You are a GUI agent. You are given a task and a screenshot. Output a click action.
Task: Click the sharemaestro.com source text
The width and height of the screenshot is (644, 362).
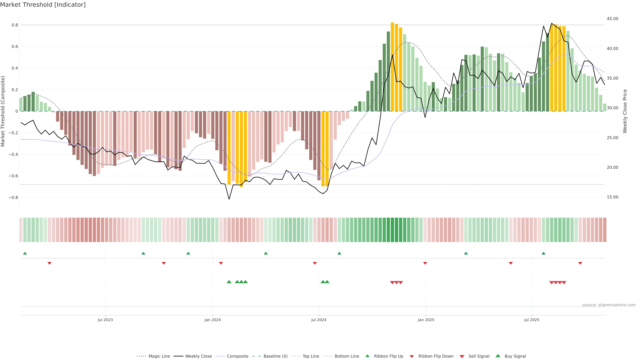[609, 305]
